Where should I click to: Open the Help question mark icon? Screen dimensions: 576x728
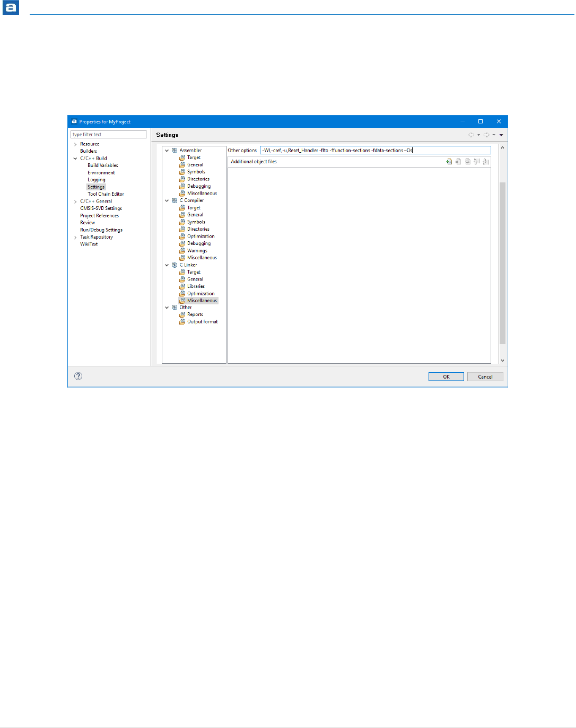[78, 376]
